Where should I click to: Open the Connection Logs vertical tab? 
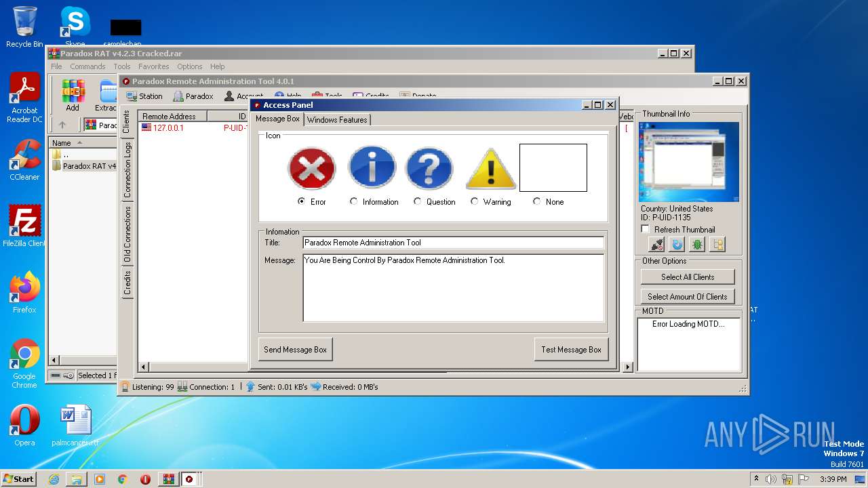tap(127, 170)
